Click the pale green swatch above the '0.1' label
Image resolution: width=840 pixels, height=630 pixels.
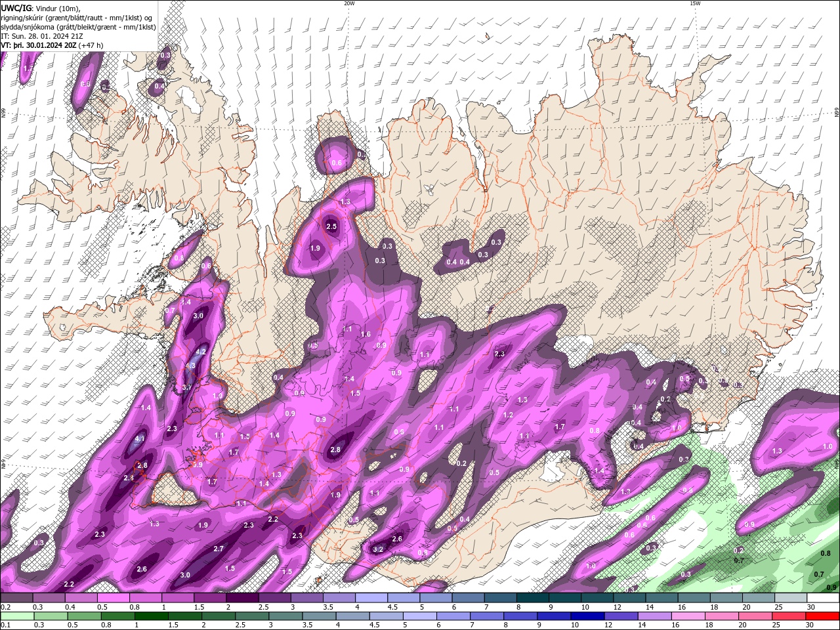pyautogui.click(x=16, y=616)
